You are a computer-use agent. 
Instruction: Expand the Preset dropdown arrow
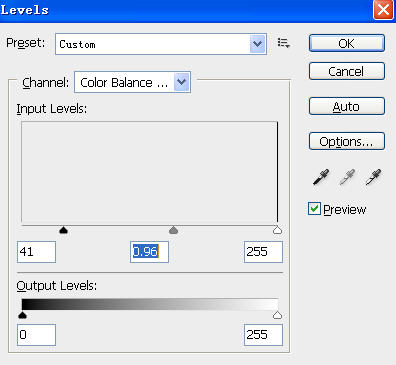coord(258,44)
